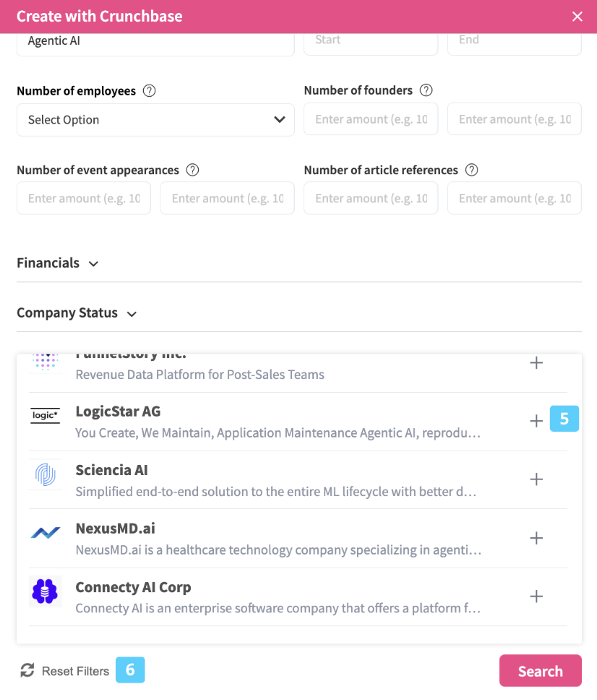Screen dimensions: 597x700
Task: Click the End date field
Action: point(514,40)
